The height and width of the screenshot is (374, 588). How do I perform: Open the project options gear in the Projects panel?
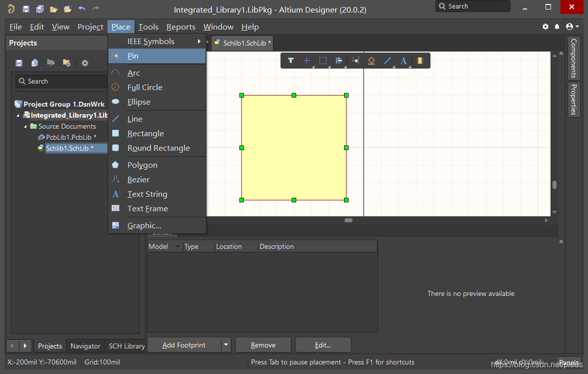[85, 63]
